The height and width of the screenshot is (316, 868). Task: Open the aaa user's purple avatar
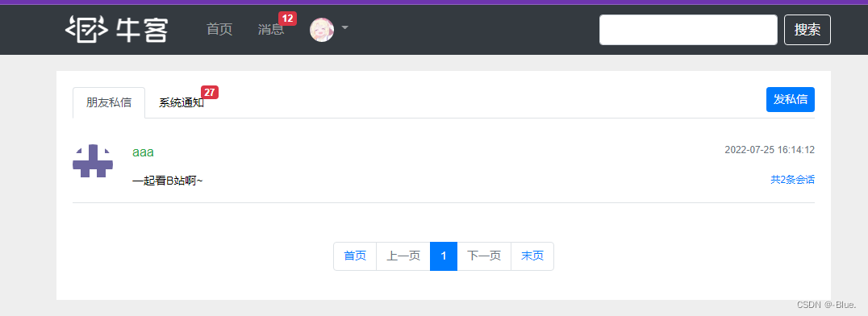click(x=93, y=160)
